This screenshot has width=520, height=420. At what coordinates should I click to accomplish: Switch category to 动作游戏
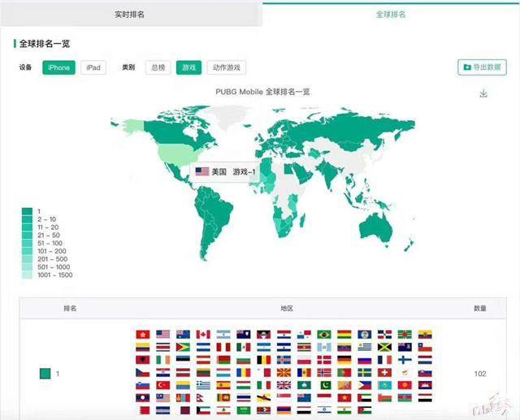[x=226, y=67]
